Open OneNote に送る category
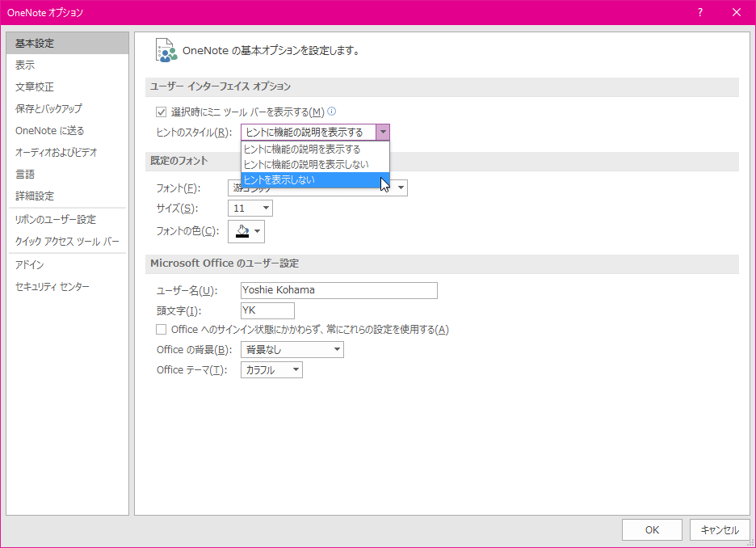 [x=68, y=131]
